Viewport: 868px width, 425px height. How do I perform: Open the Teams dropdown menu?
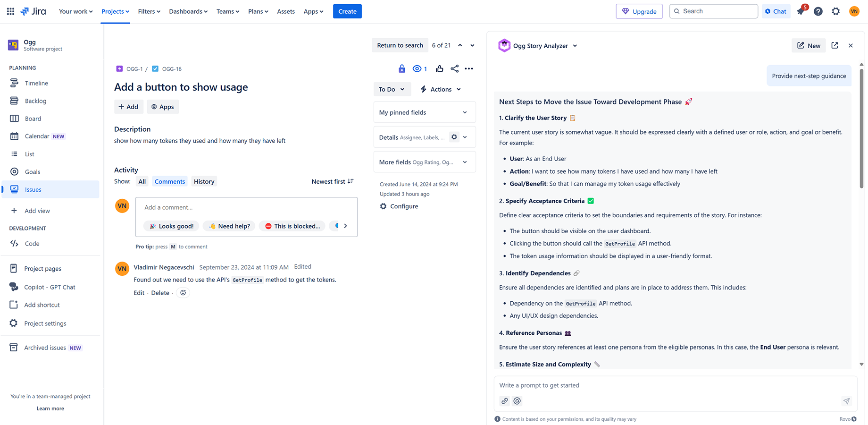tap(228, 11)
